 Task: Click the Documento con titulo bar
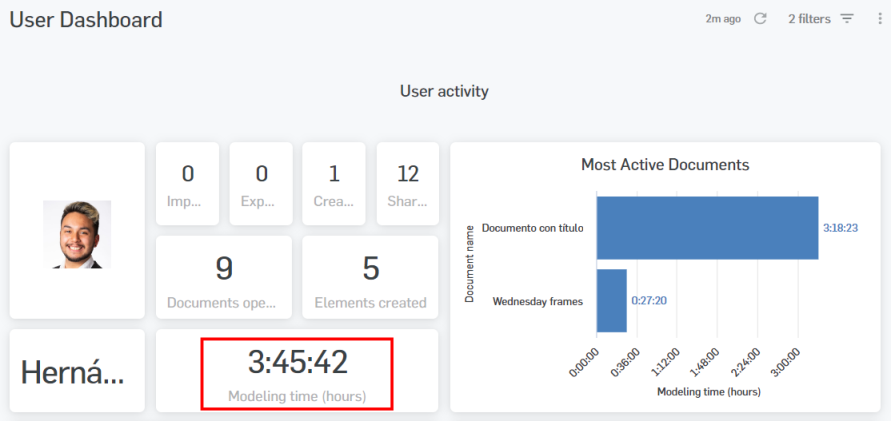(x=707, y=228)
